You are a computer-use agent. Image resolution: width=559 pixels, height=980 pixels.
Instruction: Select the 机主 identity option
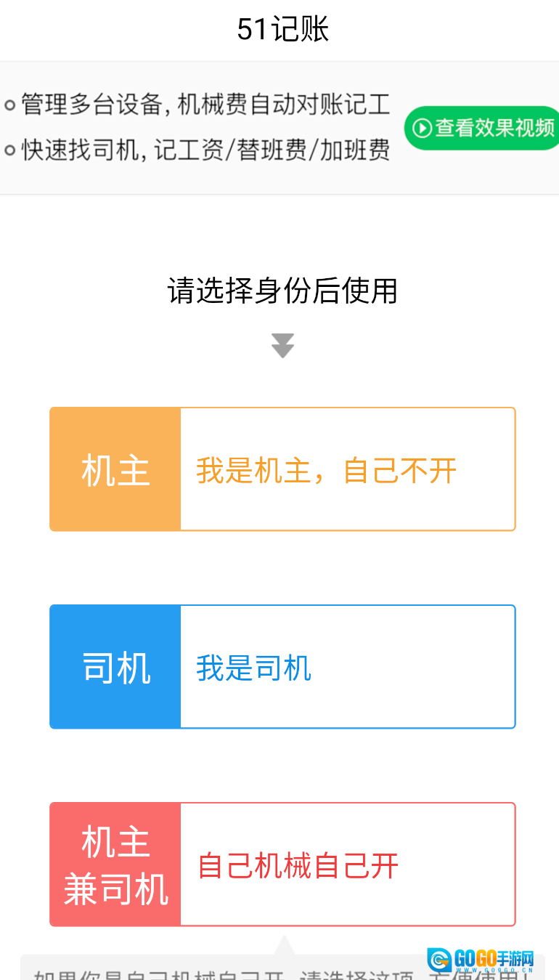point(282,469)
